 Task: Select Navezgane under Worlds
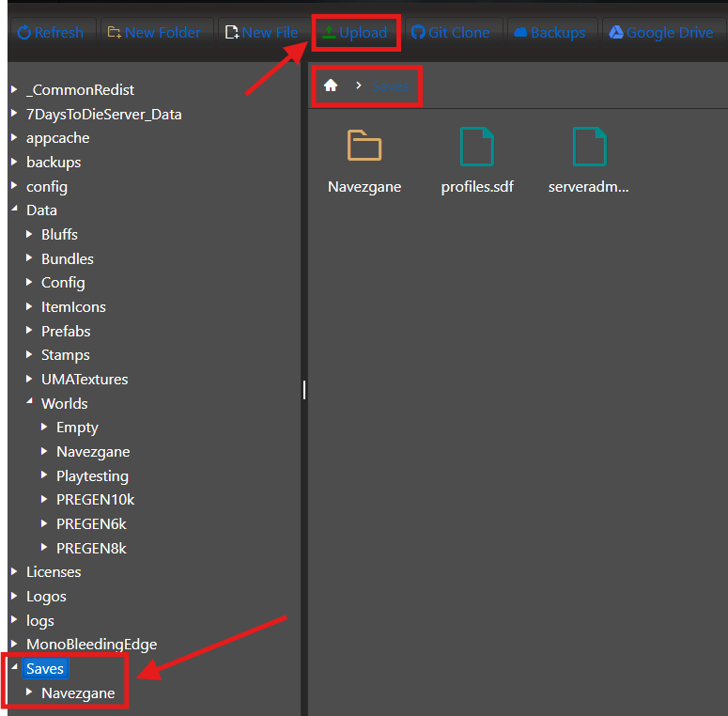point(93,452)
